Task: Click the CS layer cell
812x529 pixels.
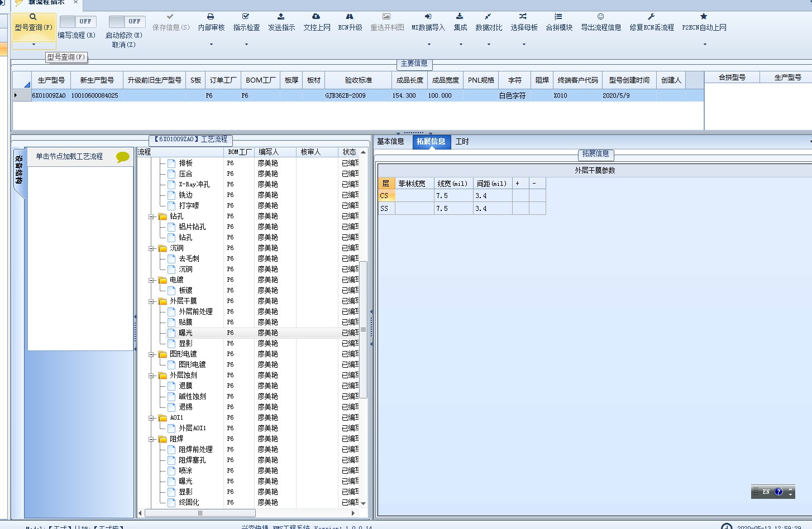Action: 386,196
